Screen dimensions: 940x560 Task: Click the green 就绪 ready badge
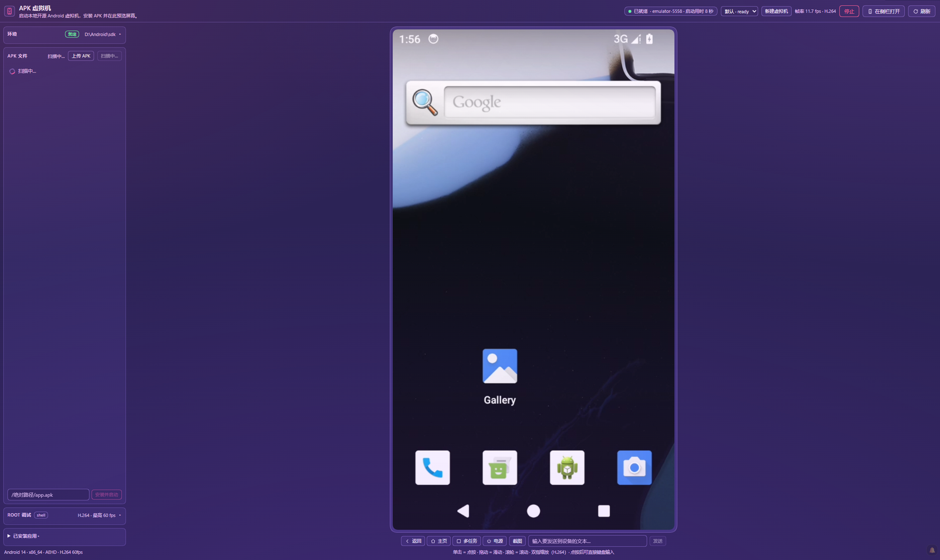pos(72,34)
